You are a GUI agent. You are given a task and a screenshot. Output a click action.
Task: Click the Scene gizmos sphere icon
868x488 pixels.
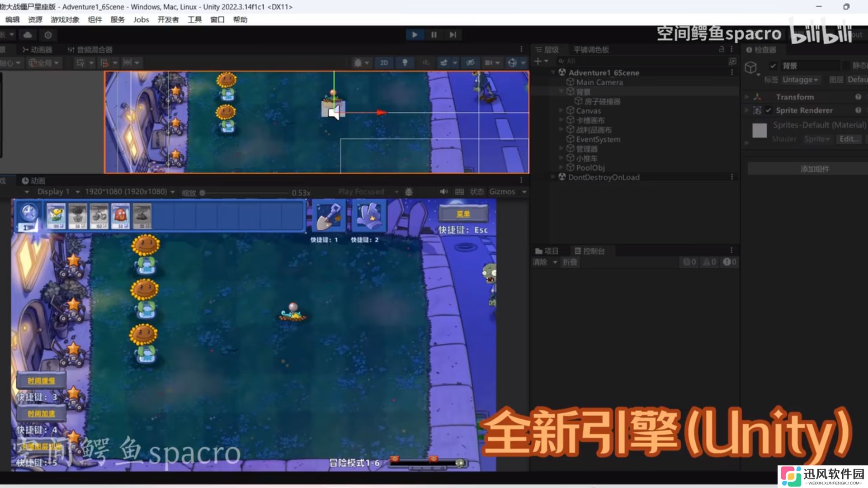tap(512, 63)
